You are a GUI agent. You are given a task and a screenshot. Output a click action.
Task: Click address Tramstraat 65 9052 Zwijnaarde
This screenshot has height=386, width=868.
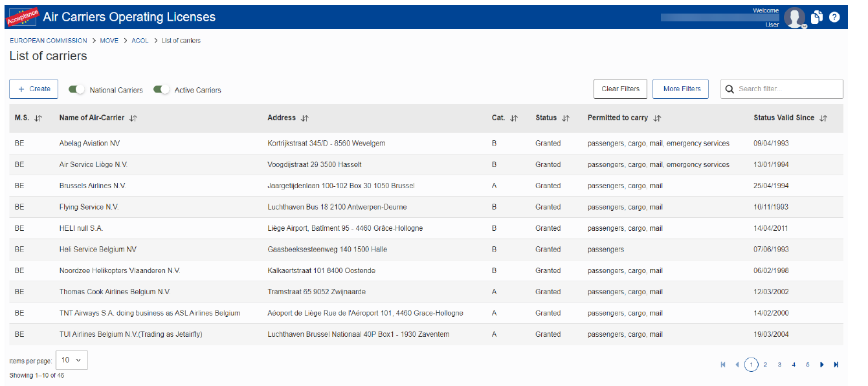pos(317,292)
